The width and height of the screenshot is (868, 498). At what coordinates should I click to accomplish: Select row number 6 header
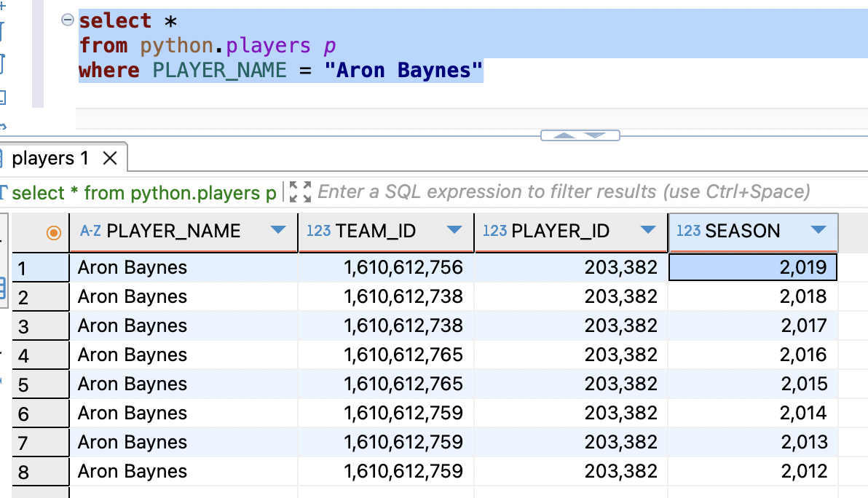coord(40,414)
